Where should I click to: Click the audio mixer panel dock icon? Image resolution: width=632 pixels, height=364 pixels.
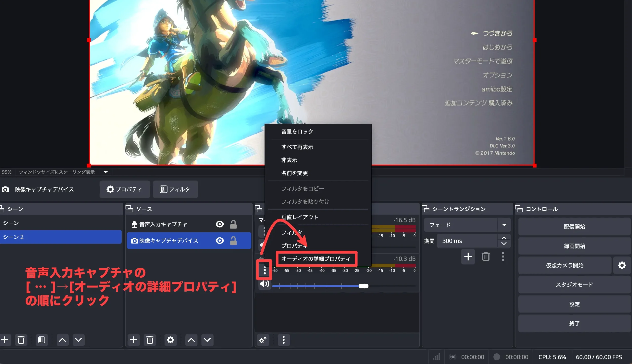[259, 209]
